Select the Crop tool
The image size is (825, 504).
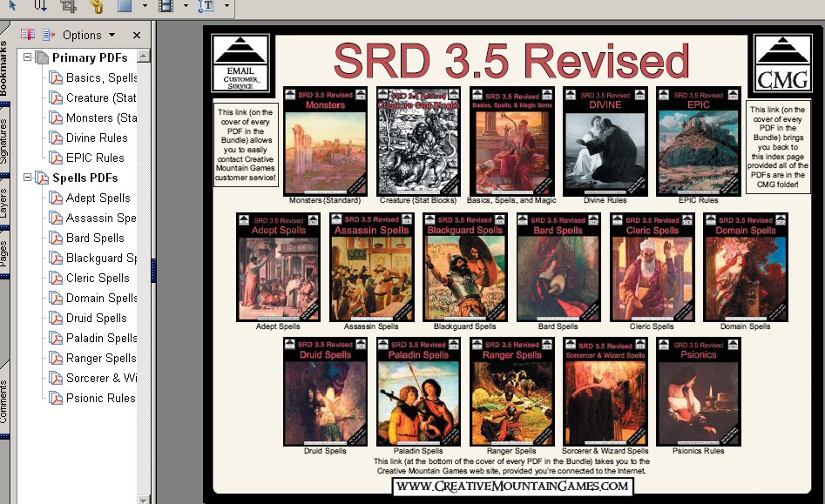[69, 6]
